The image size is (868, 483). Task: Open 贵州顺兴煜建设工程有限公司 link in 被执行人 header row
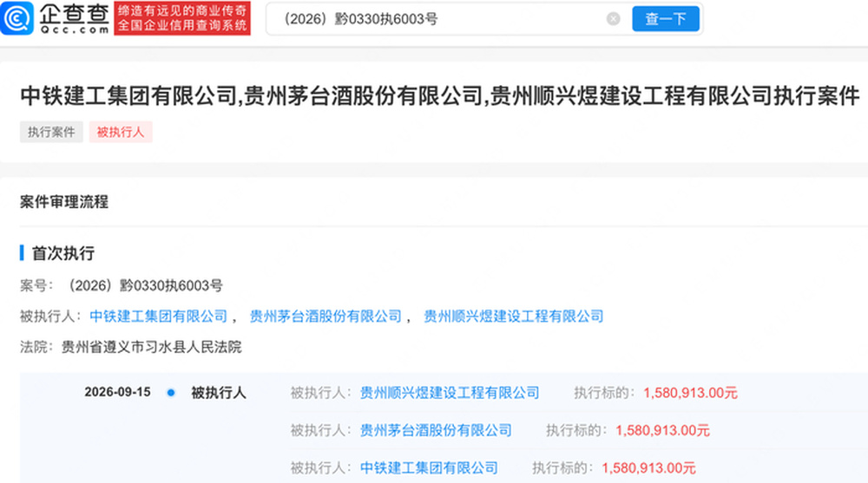click(513, 316)
